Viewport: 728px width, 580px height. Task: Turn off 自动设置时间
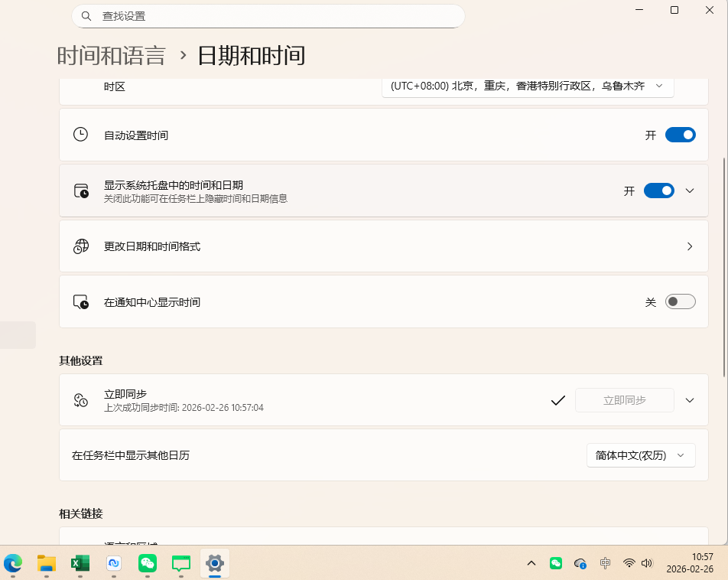pyautogui.click(x=679, y=134)
